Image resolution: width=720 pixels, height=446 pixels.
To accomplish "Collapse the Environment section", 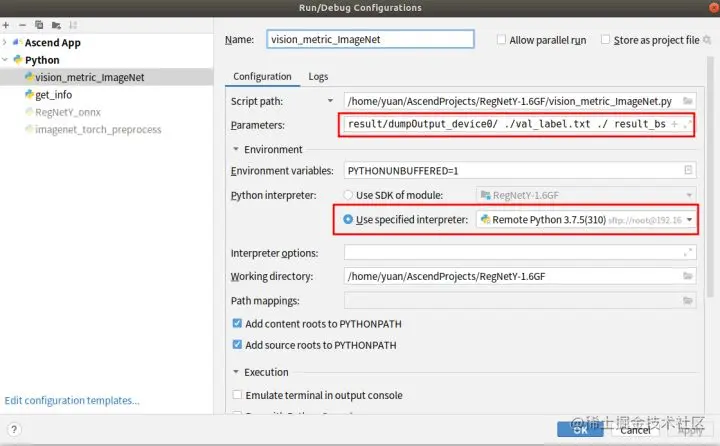I will (236, 149).
